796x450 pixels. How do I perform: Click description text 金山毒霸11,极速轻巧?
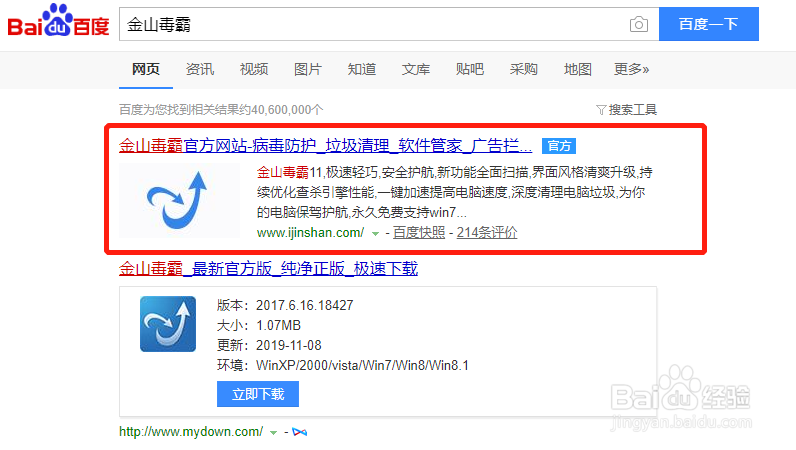[317, 172]
